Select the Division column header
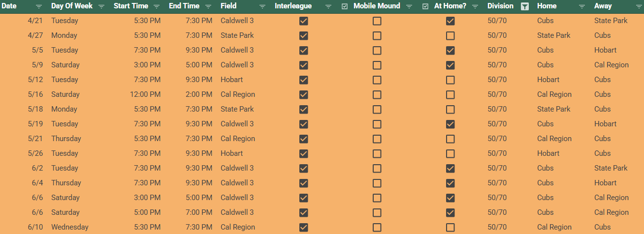The height and width of the screenshot is (234, 644). [500, 6]
